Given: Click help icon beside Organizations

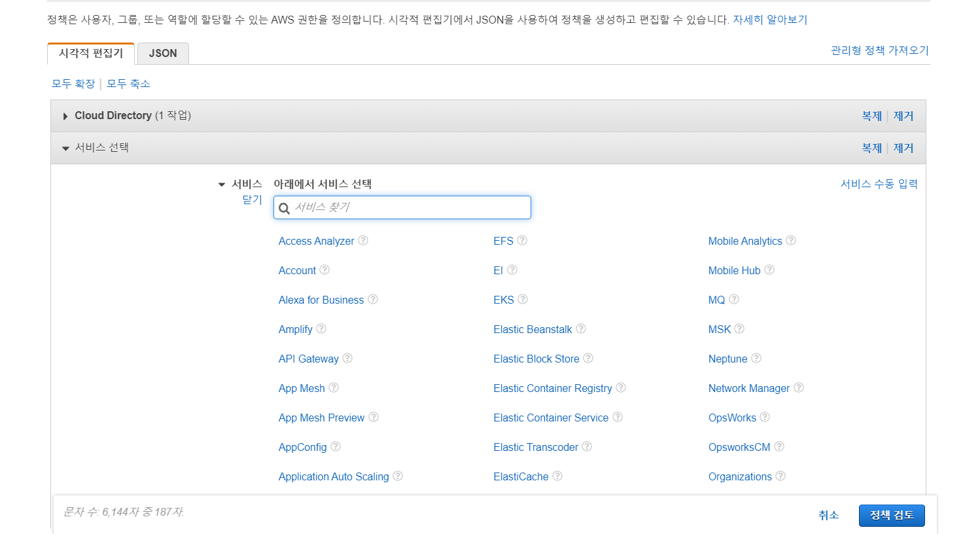Looking at the screenshot, I should 780,476.
